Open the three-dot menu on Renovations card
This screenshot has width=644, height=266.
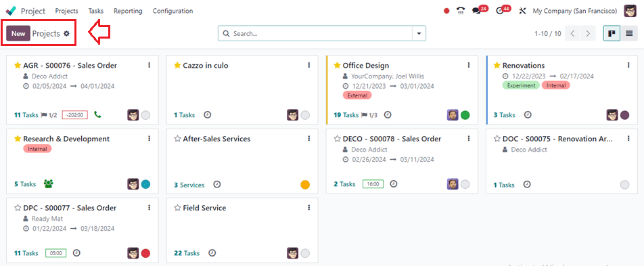pos(628,66)
